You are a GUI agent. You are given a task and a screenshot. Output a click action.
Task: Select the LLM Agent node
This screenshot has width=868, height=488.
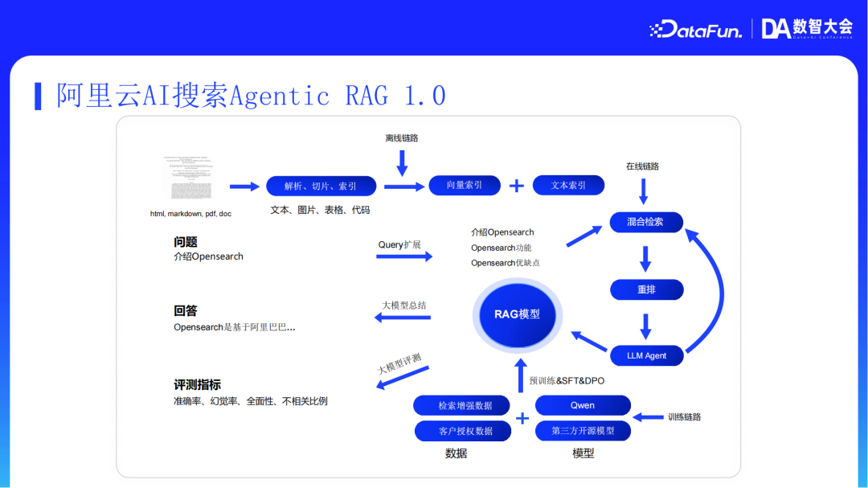(646, 355)
